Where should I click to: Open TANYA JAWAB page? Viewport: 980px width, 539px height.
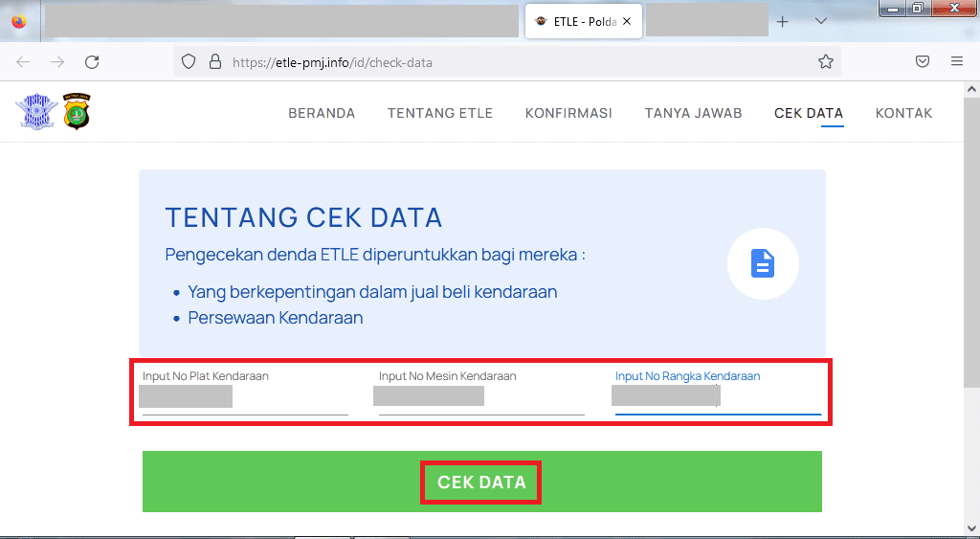693,113
